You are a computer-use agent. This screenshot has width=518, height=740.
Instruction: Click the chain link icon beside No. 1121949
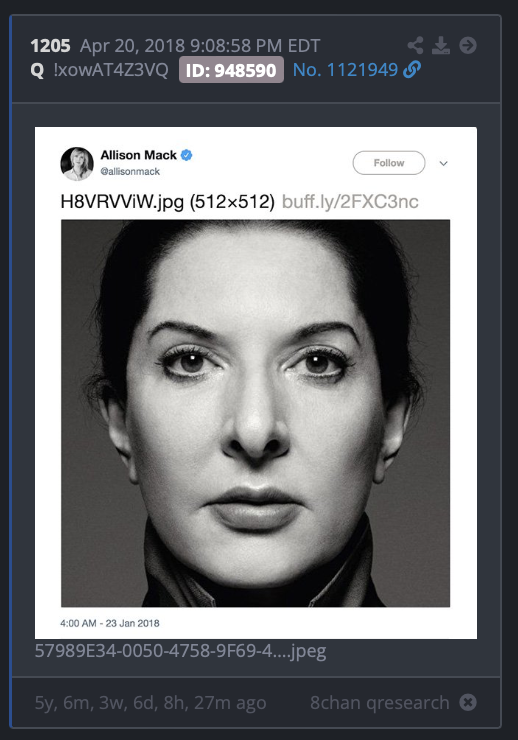point(412,70)
